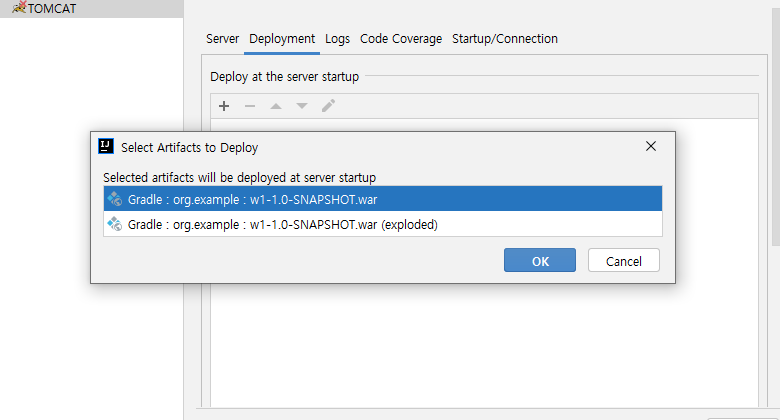Click the add artifact plus icon

point(224,106)
